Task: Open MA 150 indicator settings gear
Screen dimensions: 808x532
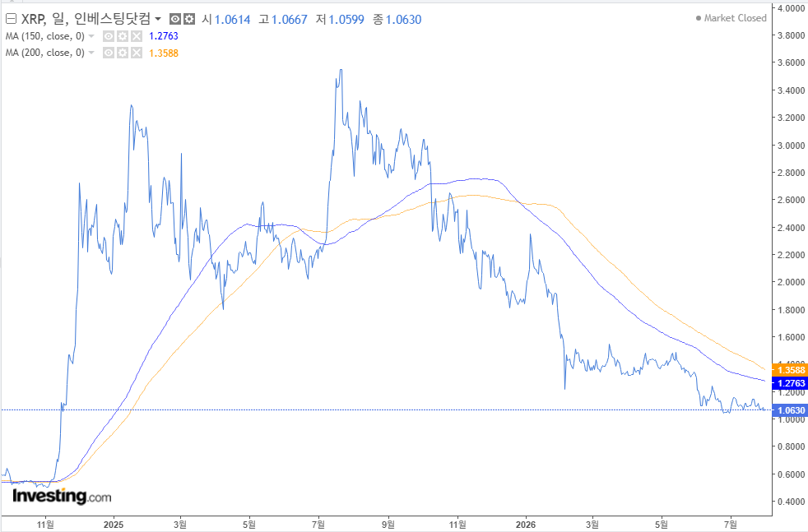Action: click(122, 36)
